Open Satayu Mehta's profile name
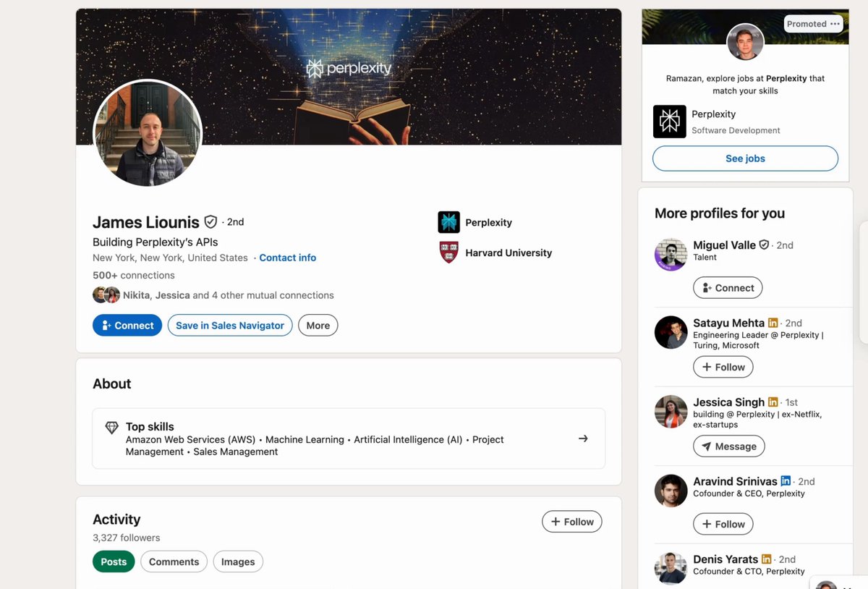868x589 pixels. pos(728,323)
